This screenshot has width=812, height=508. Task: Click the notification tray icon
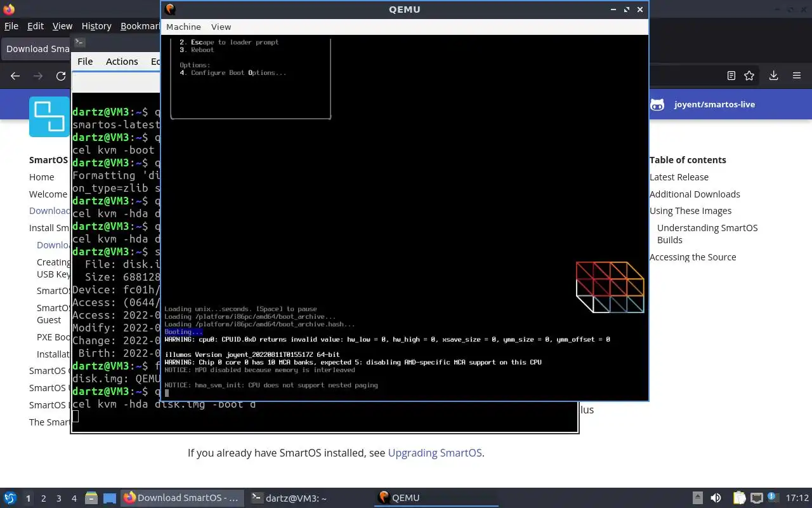[773, 497]
